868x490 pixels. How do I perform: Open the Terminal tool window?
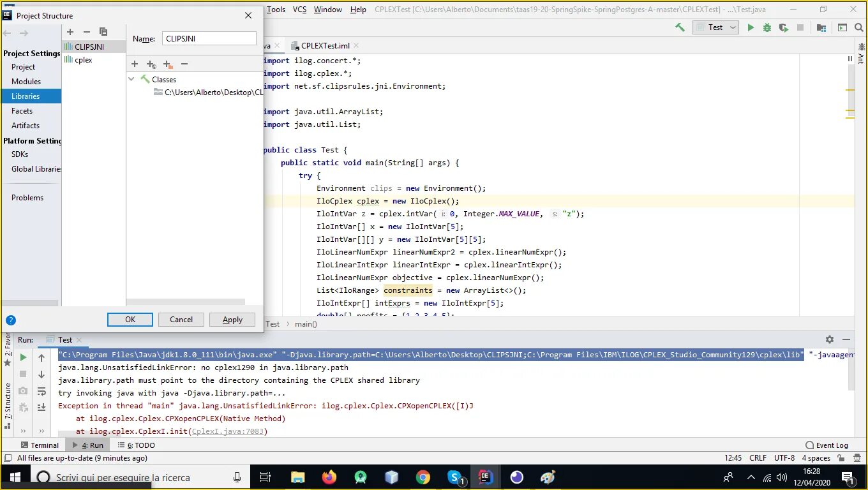(x=40, y=445)
